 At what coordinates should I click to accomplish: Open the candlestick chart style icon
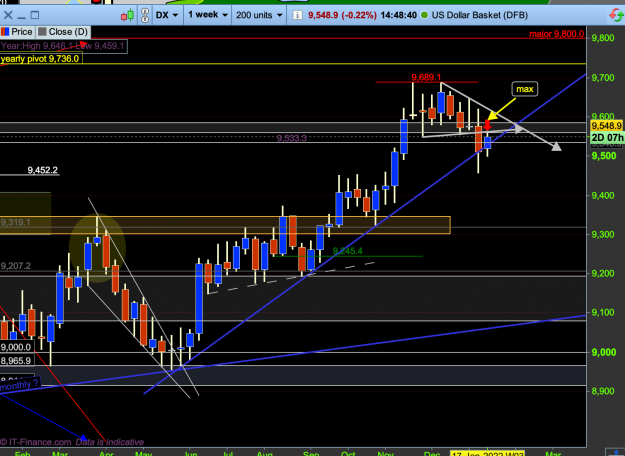128,16
